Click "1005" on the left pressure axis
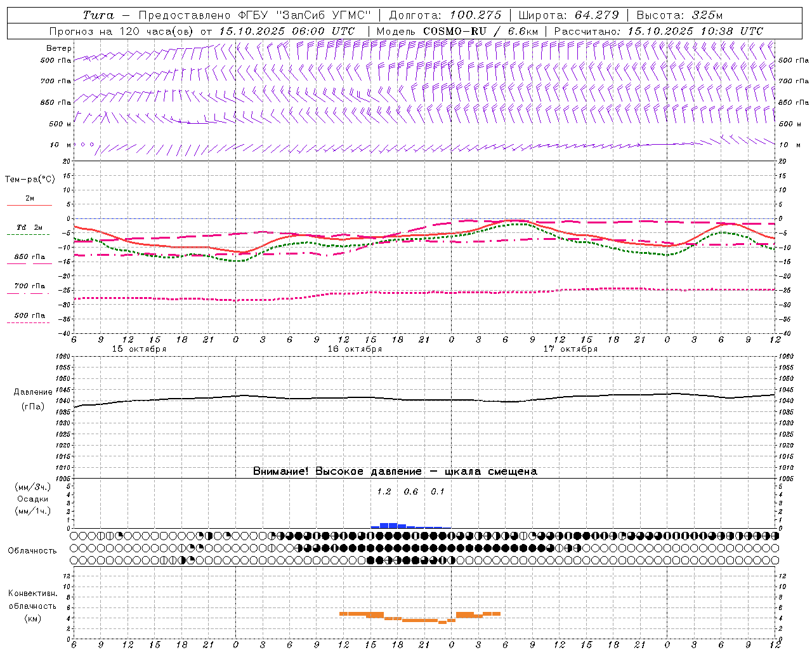 point(63,478)
